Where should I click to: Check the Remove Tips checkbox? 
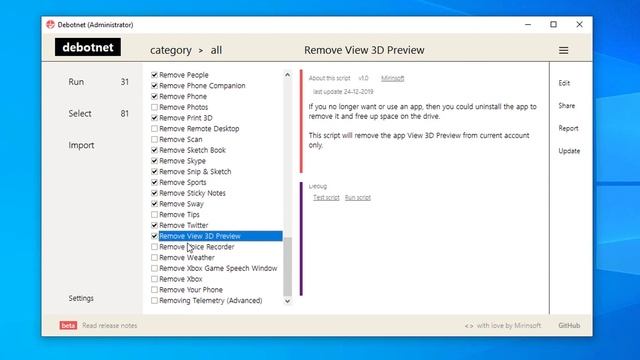pos(154,215)
